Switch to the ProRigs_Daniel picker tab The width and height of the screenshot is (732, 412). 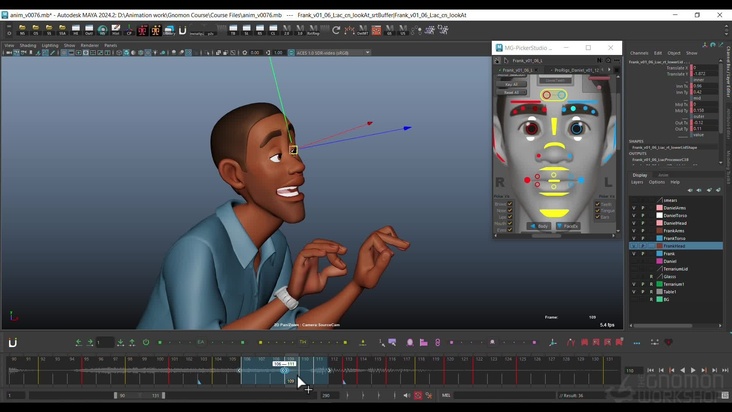pos(577,70)
